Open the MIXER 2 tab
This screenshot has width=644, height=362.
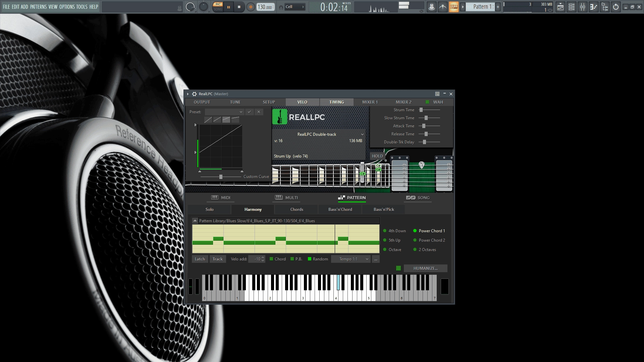click(404, 102)
